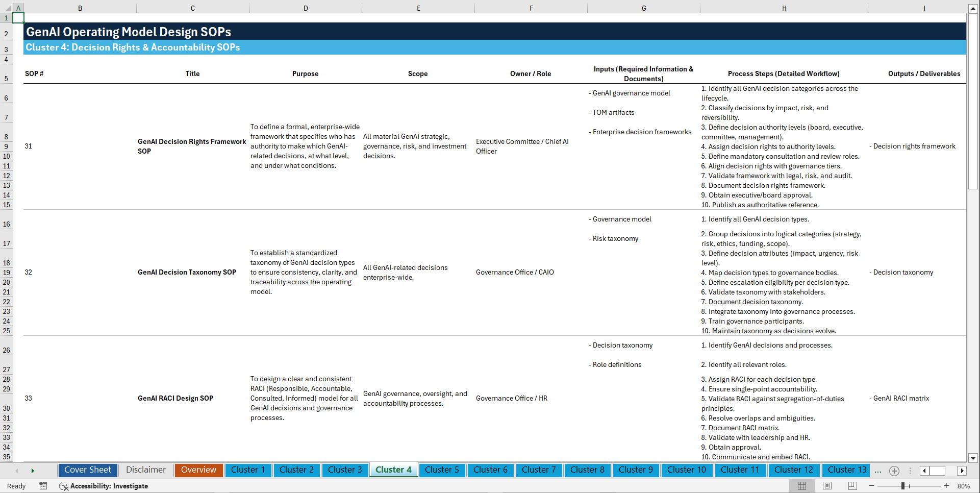Switch to the Disclaimer sheet
Screen dimensions: 980x493
[x=145, y=470]
